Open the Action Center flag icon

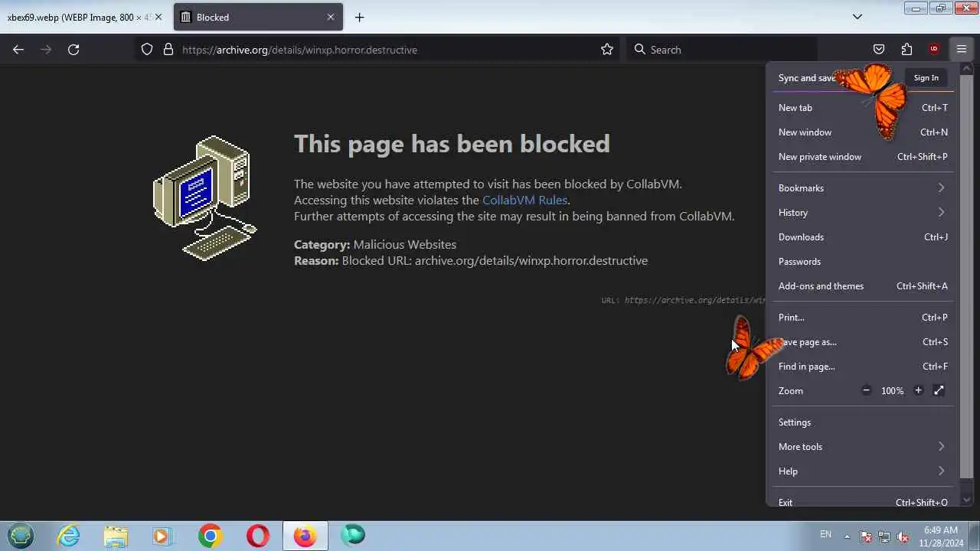tap(866, 536)
